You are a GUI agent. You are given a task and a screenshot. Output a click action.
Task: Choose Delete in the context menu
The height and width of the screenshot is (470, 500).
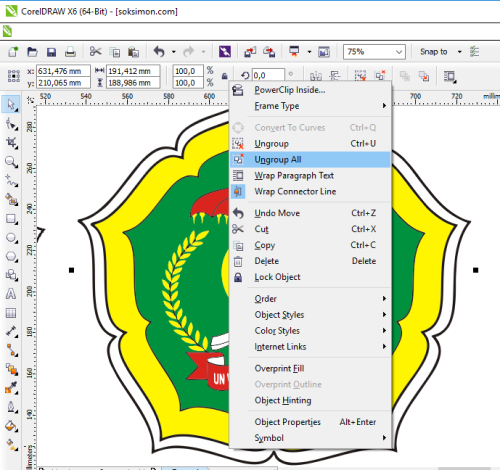coord(310,261)
